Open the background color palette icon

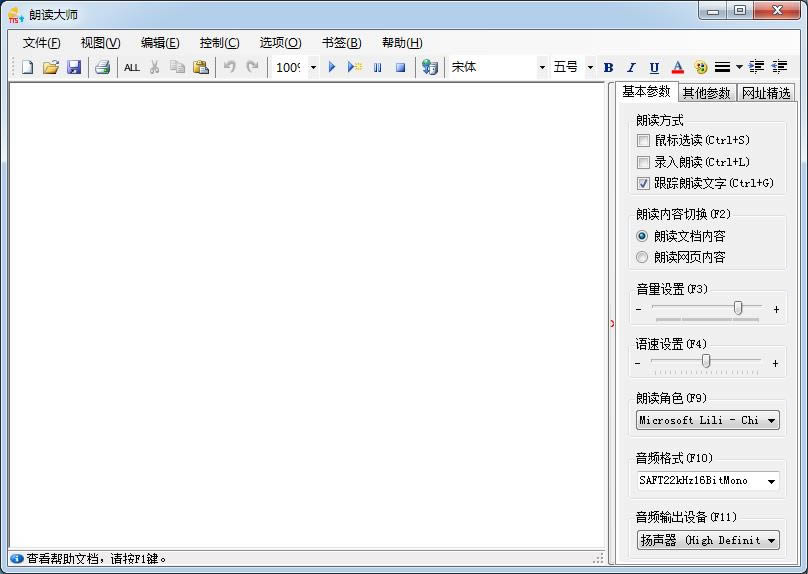pyautogui.click(x=700, y=67)
